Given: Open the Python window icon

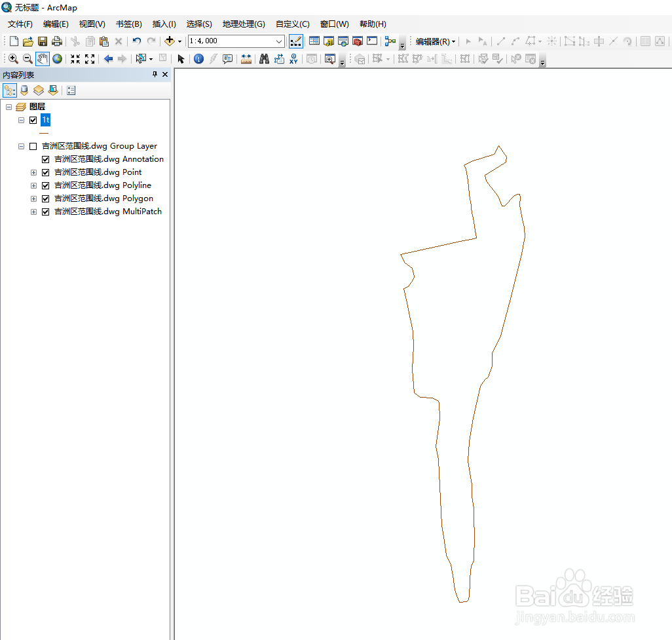Looking at the screenshot, I should 372,41.
